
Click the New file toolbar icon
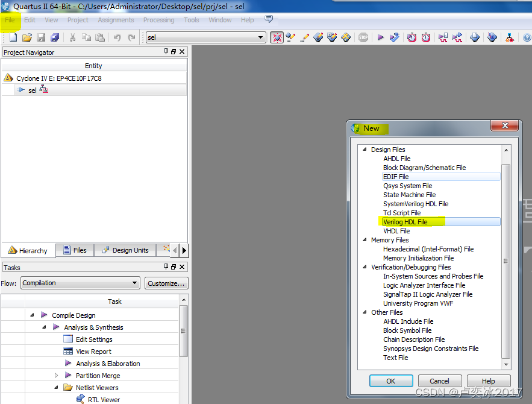13,37
